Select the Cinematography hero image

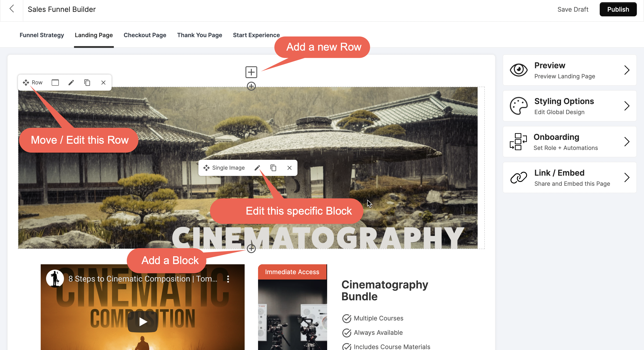(248, 168)
